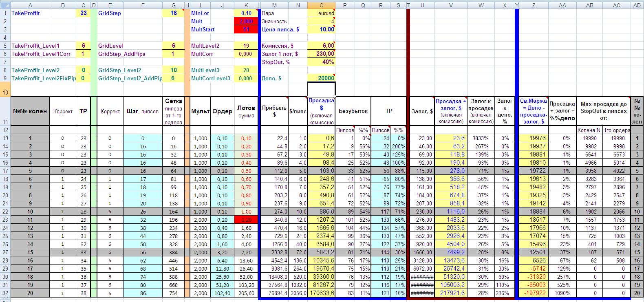Select row header 32
This screenshot has width=644, height=302.
5,293
